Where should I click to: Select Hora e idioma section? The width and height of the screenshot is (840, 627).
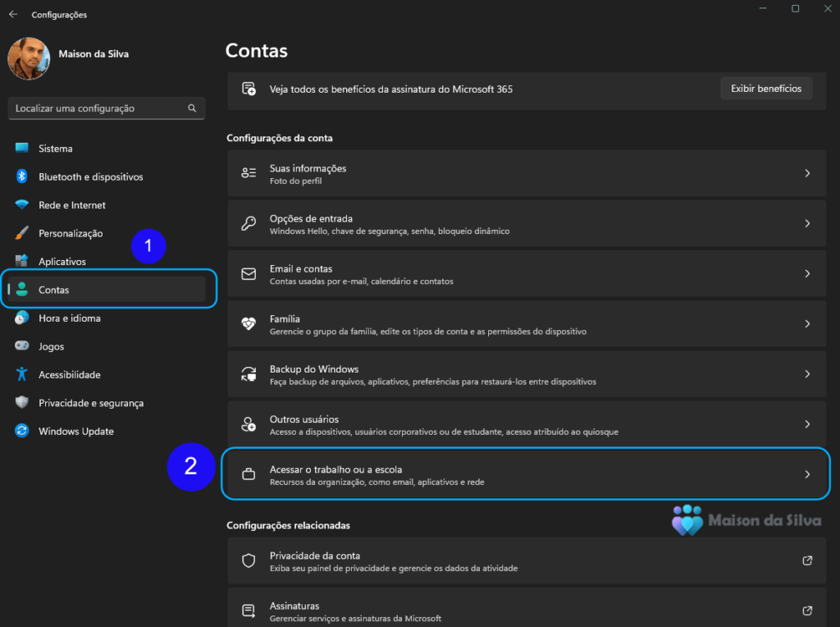click(x=70, y=318)
